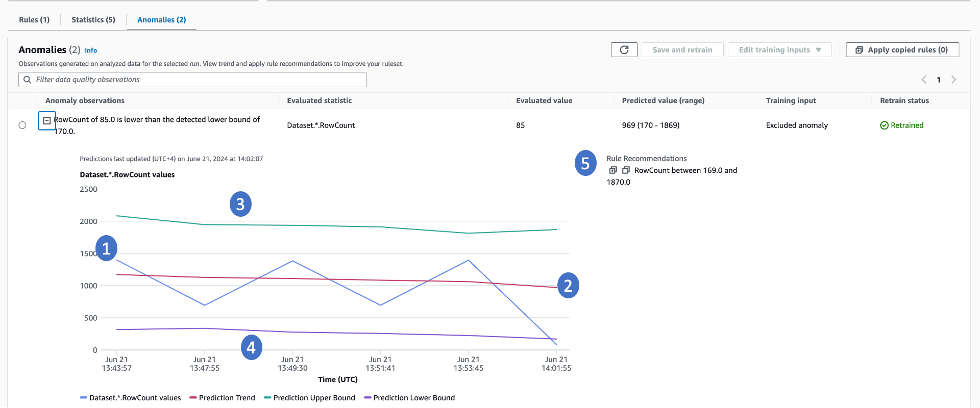Click the search magnifier icon in filter box
This screenshot has width=980, height=408.
28,80
